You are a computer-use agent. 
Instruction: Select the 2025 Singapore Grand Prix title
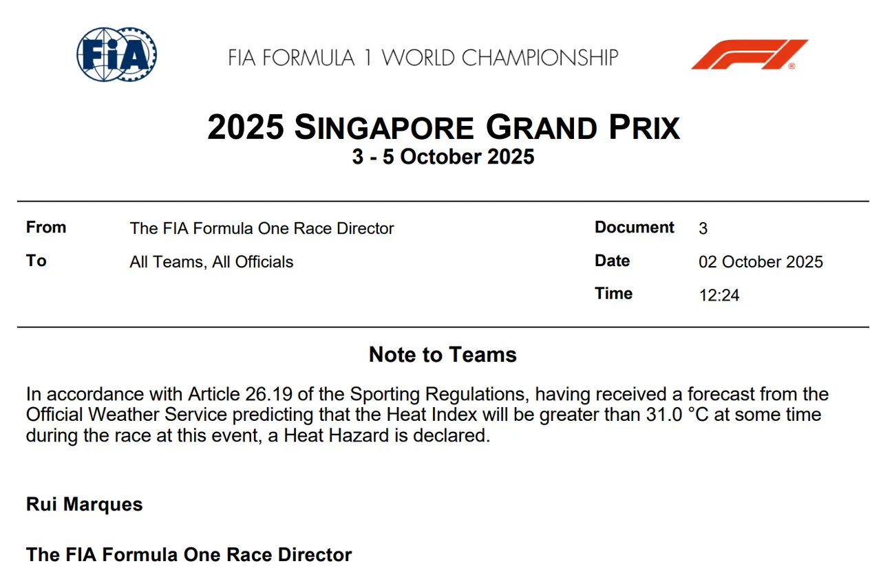(443, 129)
